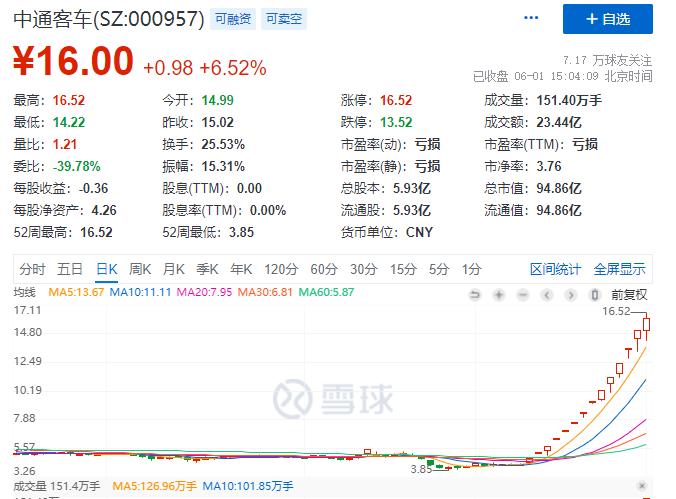The width and height of the screenshot is (676, 499).
Task: Select the 周K chart tab
Action: [x=140, y=270]
